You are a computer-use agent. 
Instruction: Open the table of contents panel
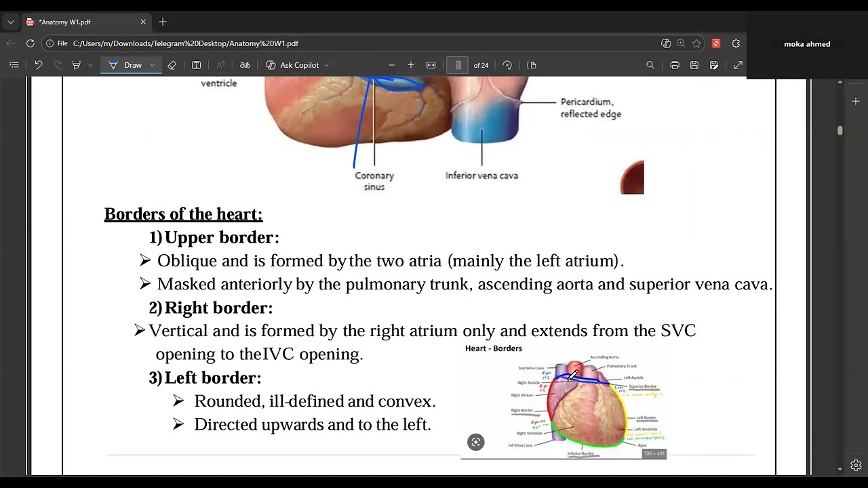[14, 65]
